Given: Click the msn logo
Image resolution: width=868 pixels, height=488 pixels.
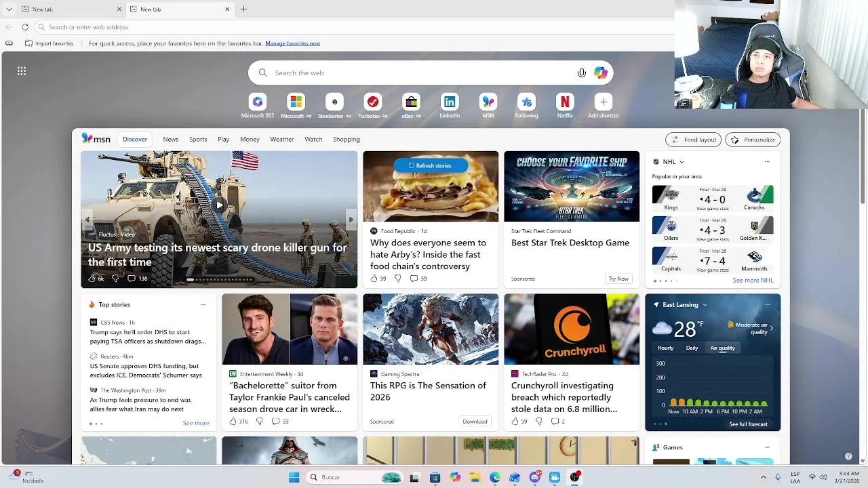Looking at the screenshot, I should (x=96, y=138).
